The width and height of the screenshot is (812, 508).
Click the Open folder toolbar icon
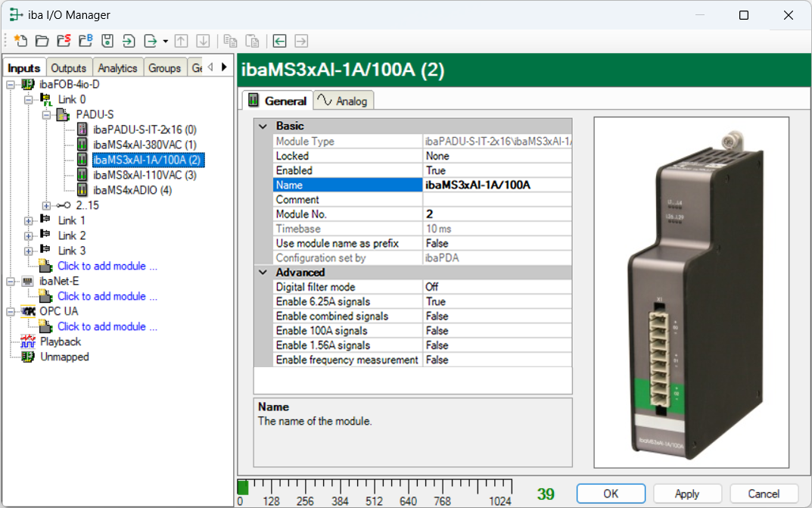pos(42,41)
